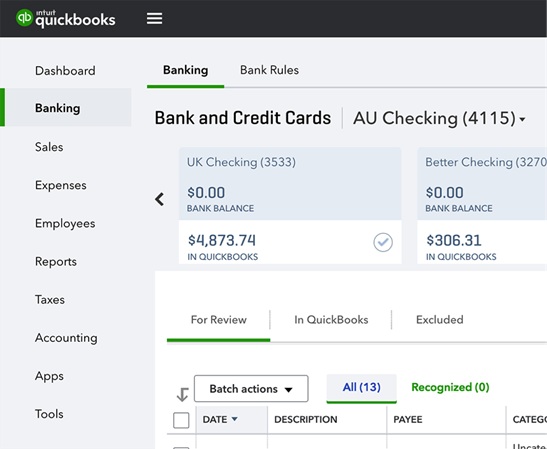The width and height of the screenshot is (547, 449).
Task: Click the UK Checking checkmark circle icon
Action: [x=383, y=242]
